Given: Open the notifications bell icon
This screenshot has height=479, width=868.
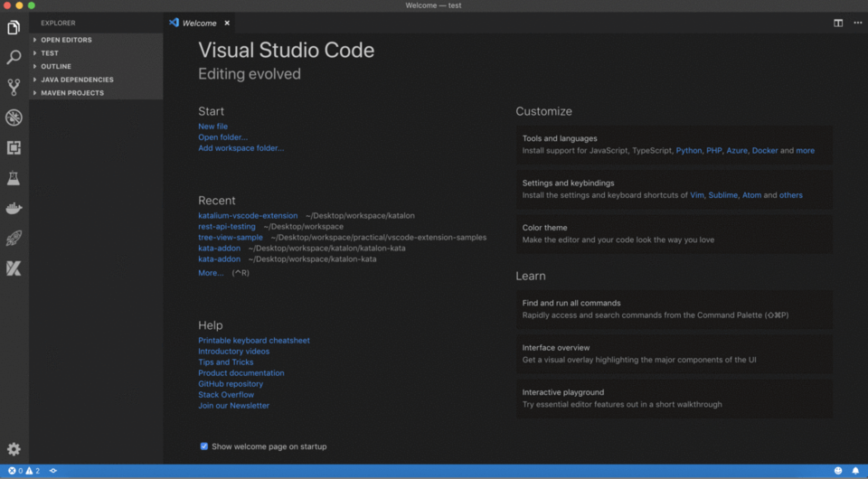Looking at the screenshot, I should 855,471.
